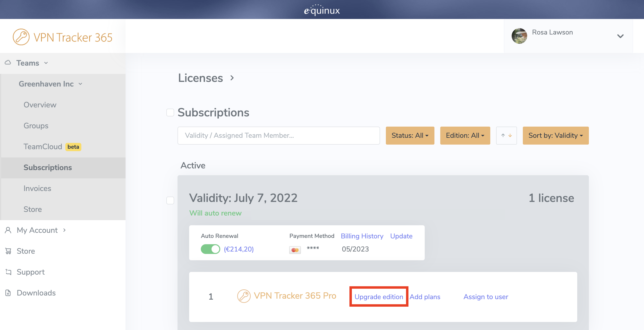Click the Will auto renew status text
This screenshot has width=644, height=330.
tap(215, 213)
